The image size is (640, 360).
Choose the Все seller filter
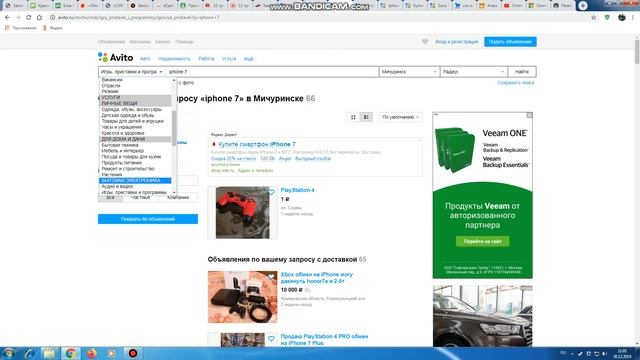coord(111,197)
